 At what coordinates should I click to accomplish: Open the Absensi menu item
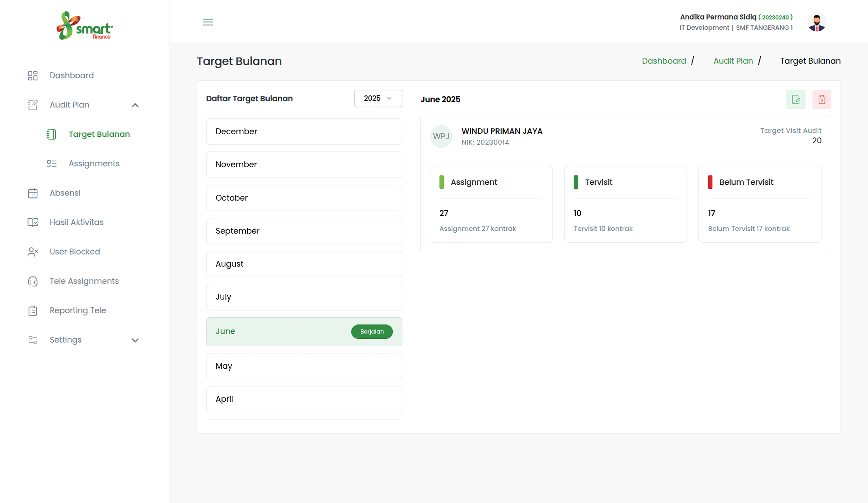[x=65, y=193]
